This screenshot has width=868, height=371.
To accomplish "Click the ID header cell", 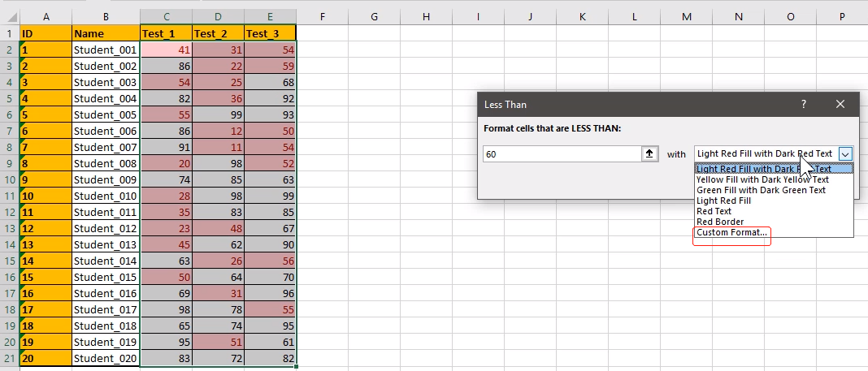I will [x=46, y=34].
